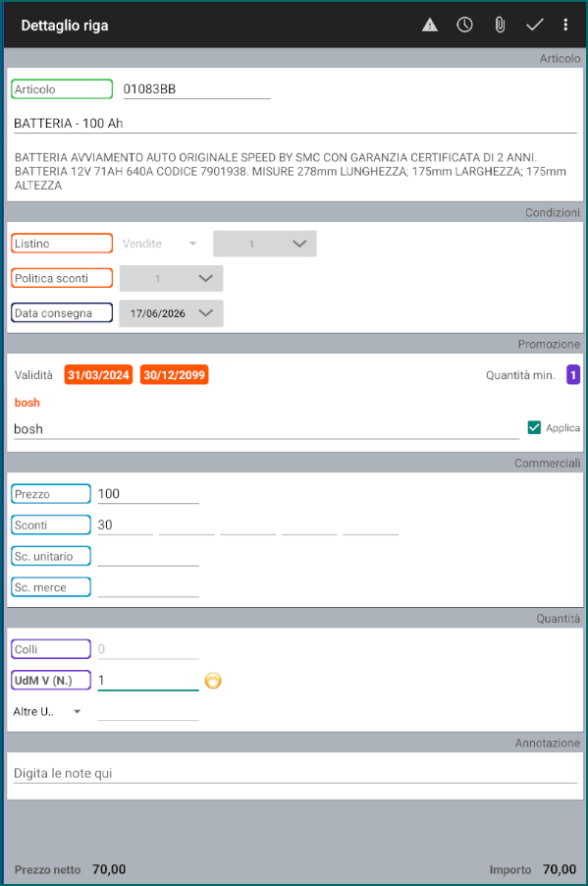588x886 pixels.
Task: Expand the Politica sconti dropdown
Action: click(x=171, y=279)
